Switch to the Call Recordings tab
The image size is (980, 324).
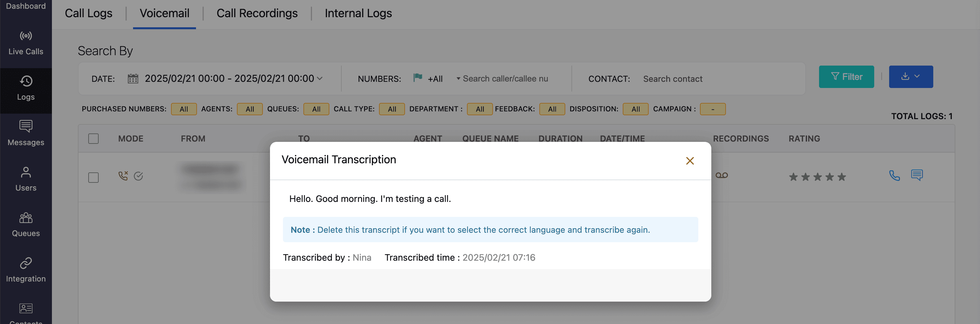[x=257, y=13]
